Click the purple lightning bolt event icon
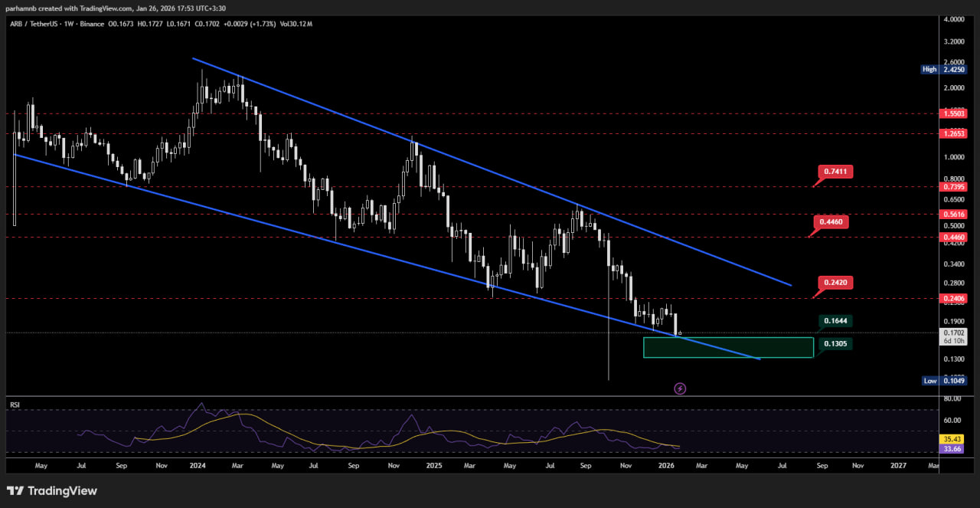Image resolution: width=980 pixels, height=508 pixels. pyautogui.click(x=680, y=388)
